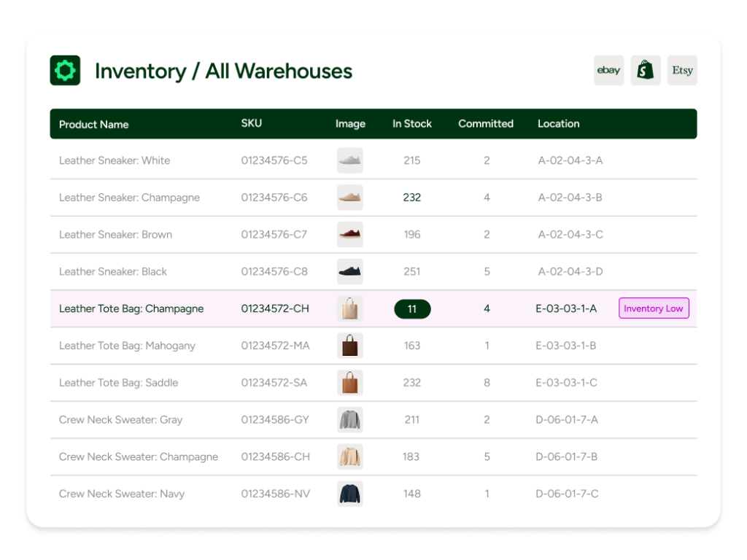Open the eBay channel icon
Image resolution: width=747 pixels, height=560 pixels.
pos(608,71)
